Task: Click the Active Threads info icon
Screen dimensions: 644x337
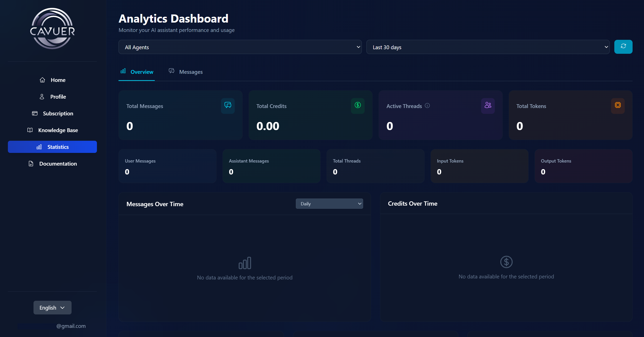Action: 427,105
